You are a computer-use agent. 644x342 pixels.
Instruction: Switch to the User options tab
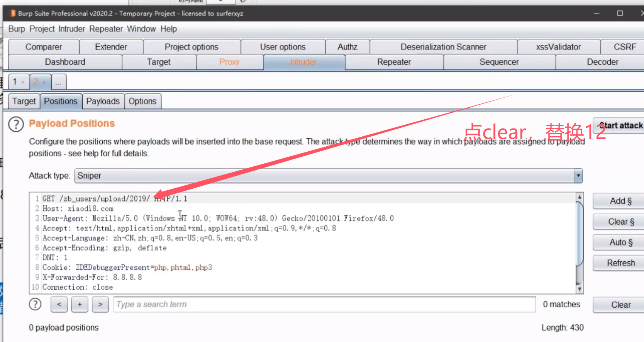coord(283,47)
